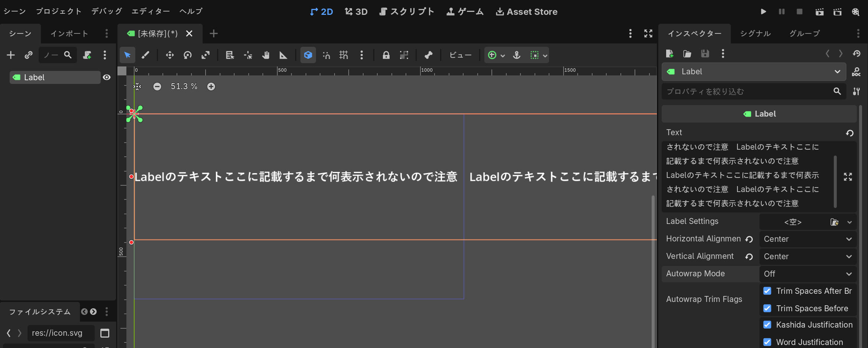This screenshot has width=868, height=348.
Task: Click the zoom in plus icon
Action: tap(211, 87)
